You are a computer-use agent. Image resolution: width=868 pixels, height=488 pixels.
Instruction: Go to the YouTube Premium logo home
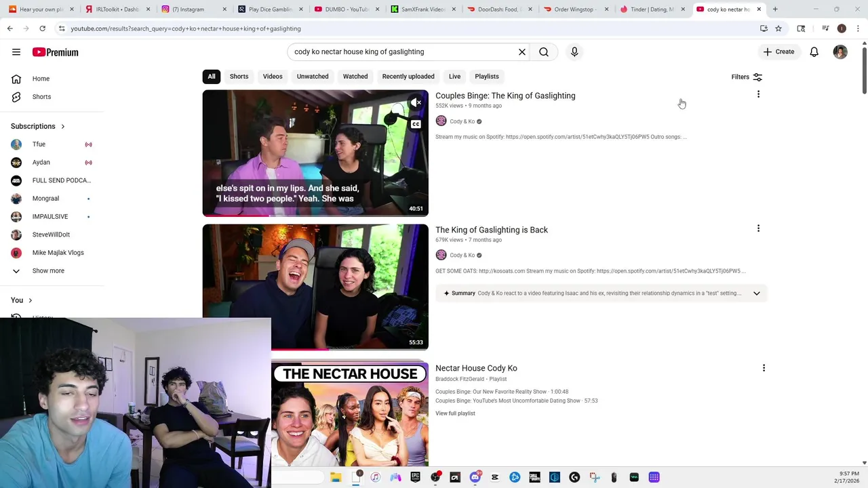tap(55, 52)
